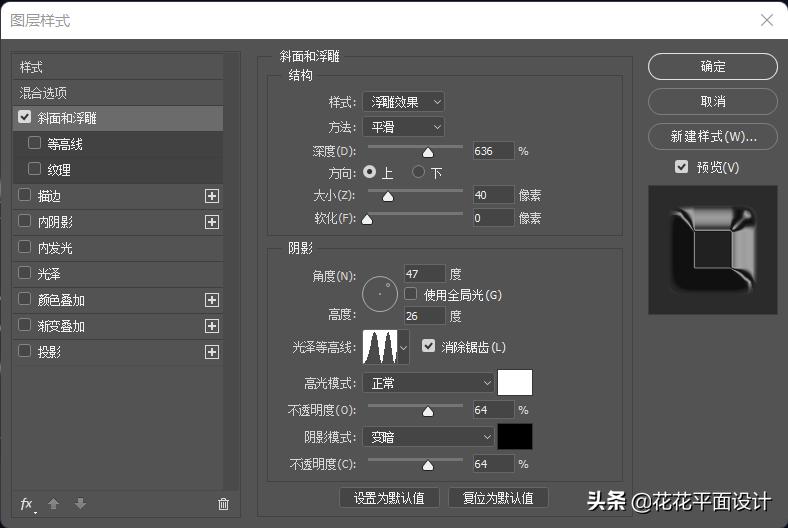Add another 描边 effect with plus icon
788x528 pixels.
coord(212,196)
